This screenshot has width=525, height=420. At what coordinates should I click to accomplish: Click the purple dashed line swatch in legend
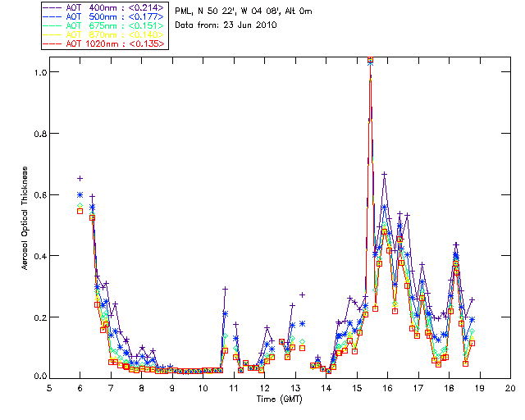pos(52,8)
